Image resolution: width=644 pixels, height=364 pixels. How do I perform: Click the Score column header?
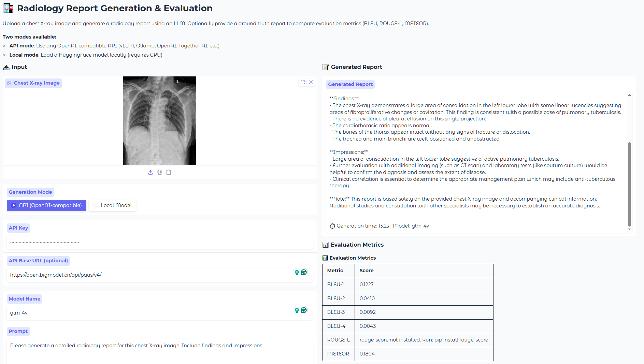(x=424, y=271)
